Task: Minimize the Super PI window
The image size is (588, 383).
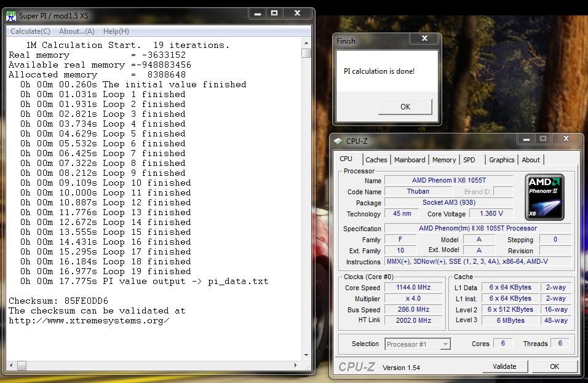Action: (258, 14)
